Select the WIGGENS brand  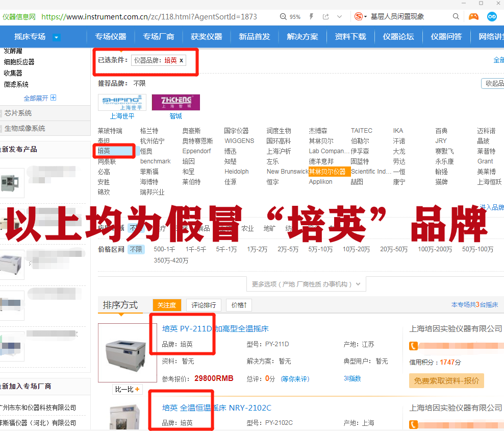click(239, 140)
